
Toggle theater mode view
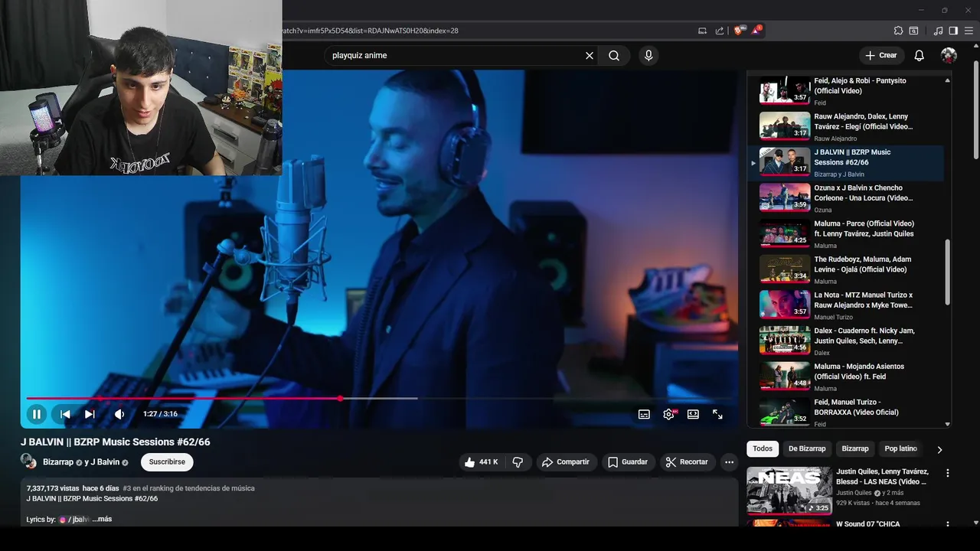693,414
